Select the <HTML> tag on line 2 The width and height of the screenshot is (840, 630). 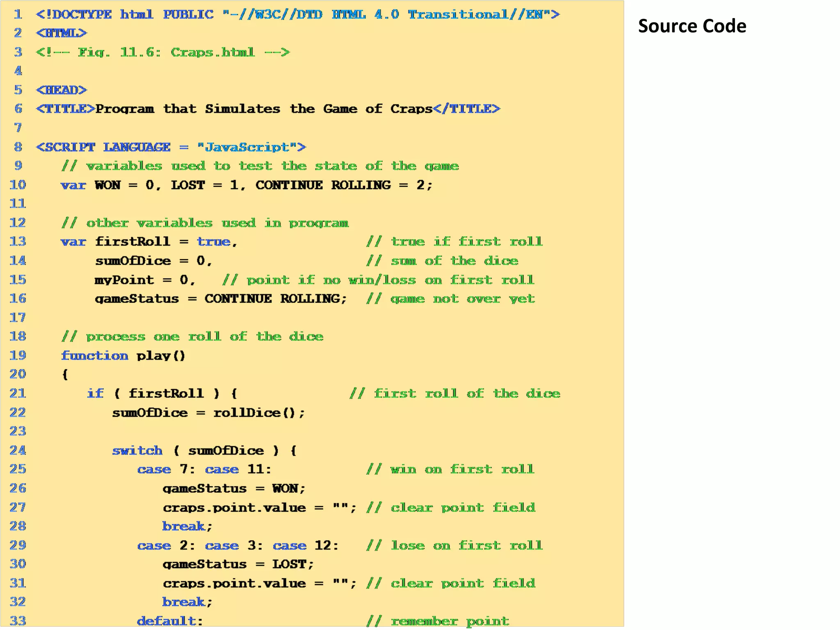(62, 33)
